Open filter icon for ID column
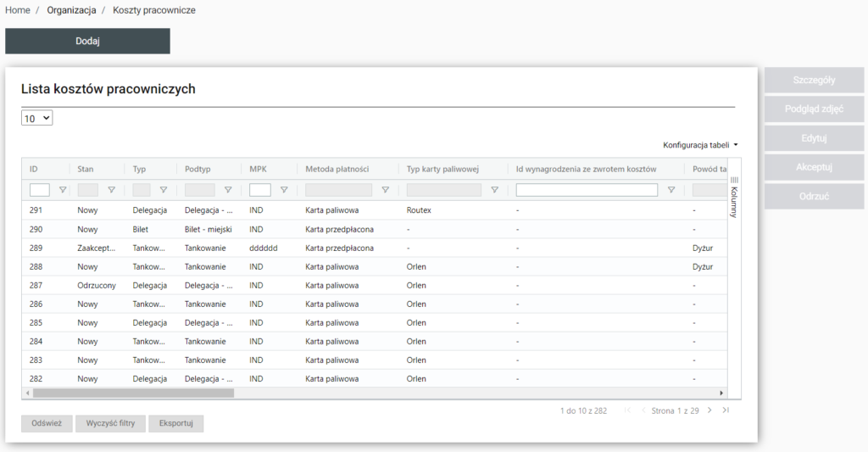The height and width of the screenshot is (452, 868). [x=62, y=190]
